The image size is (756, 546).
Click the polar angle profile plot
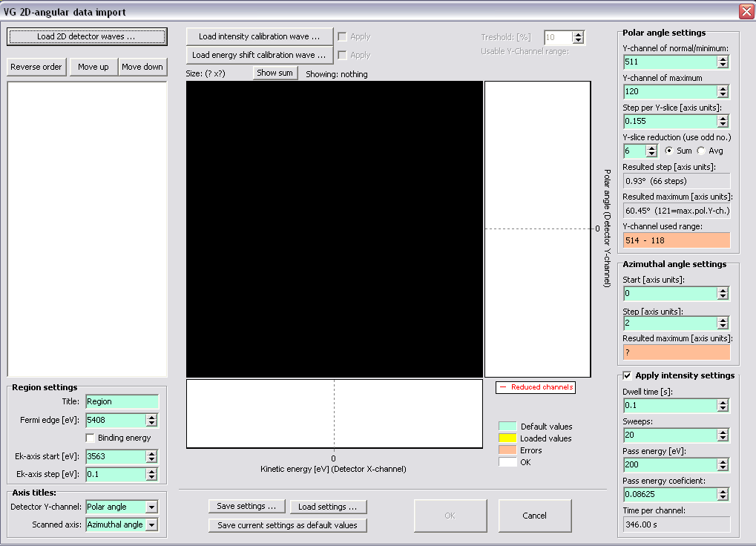[538, 229]
